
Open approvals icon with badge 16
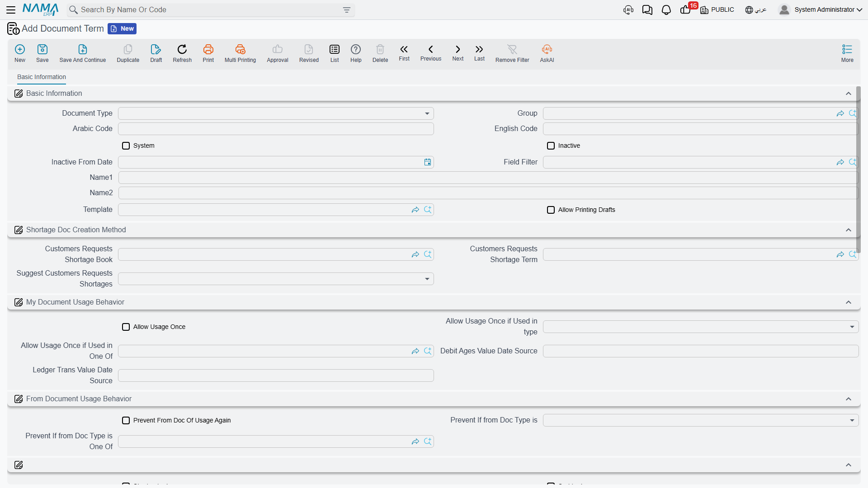(x=686, y=9)
